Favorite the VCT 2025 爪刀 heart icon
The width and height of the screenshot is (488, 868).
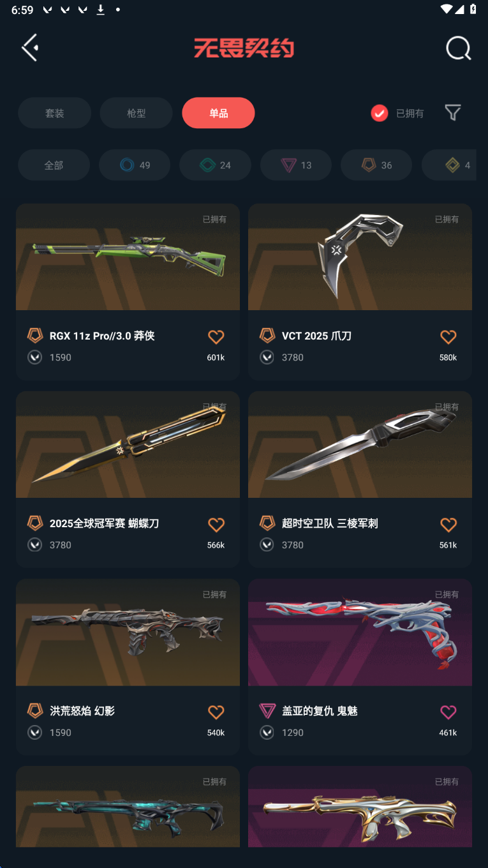click(x=448, y=337)
